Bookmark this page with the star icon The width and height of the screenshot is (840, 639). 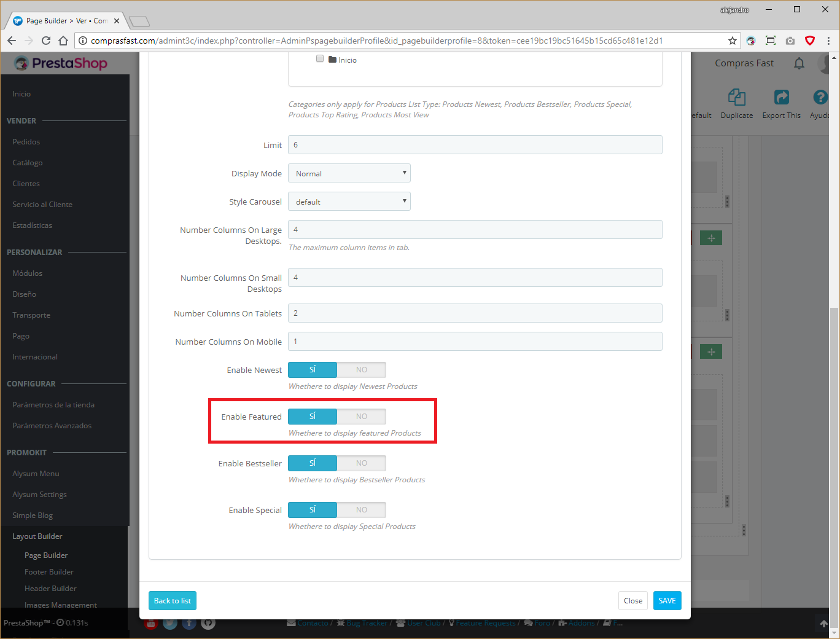coord(732,41)
